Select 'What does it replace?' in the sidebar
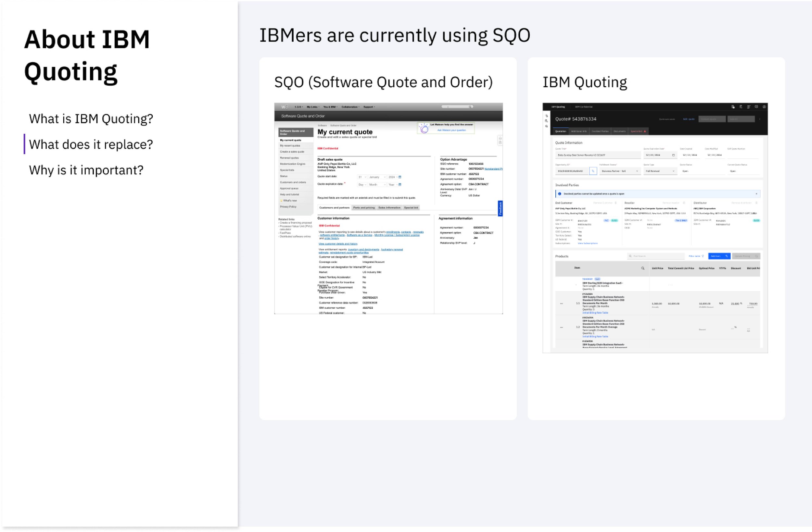Image resolution: width=812 pixels, height=532 pixels. 91,144
